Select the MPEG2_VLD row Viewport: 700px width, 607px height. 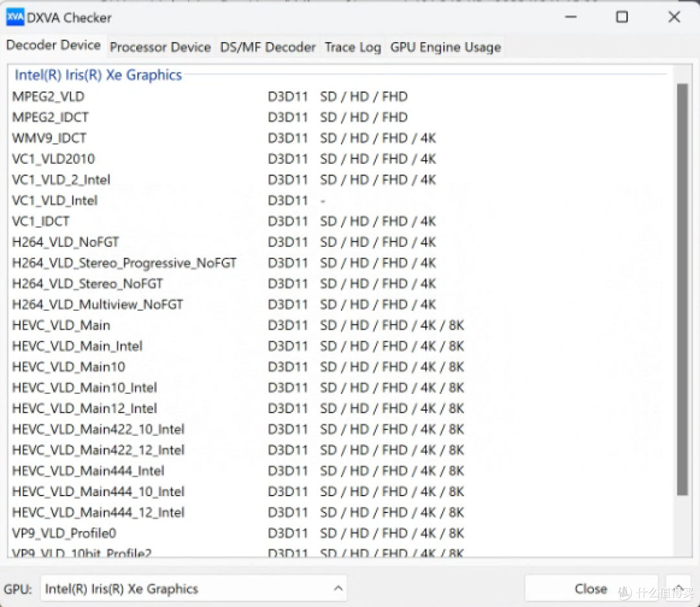pos(340,97)
